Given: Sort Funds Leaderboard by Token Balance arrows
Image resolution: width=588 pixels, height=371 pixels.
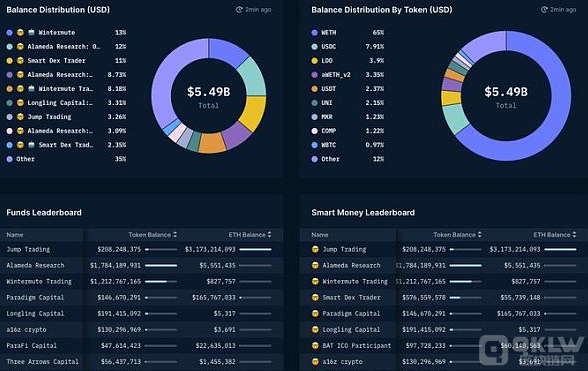Looking at the screenshot, I should [x=175, y=235].
